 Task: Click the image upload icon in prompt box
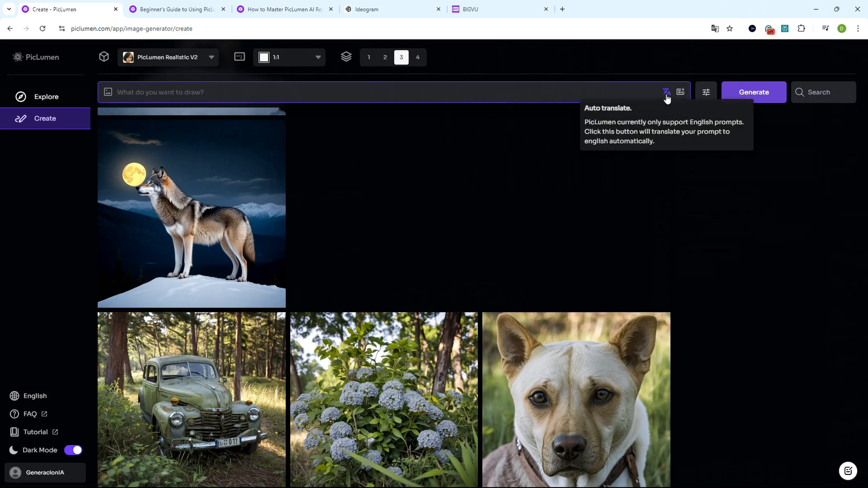pyautogui.click(x=108, y=92)
